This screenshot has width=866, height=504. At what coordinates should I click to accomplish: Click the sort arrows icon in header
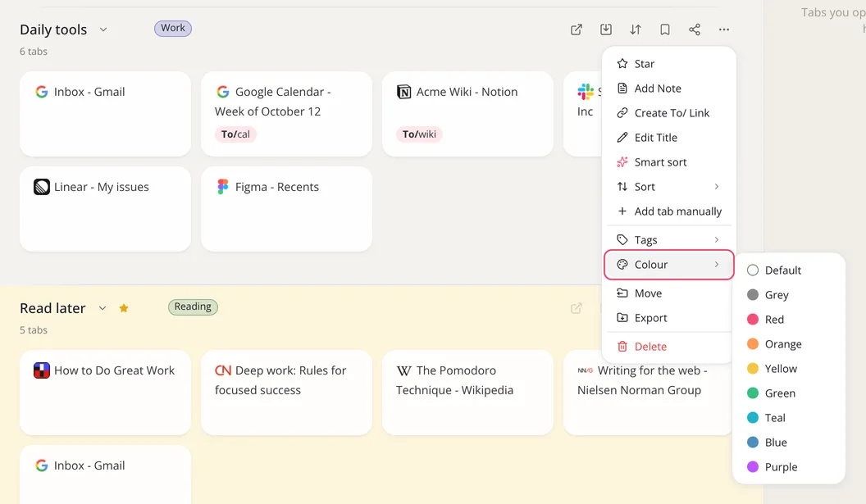click(636, 30)
